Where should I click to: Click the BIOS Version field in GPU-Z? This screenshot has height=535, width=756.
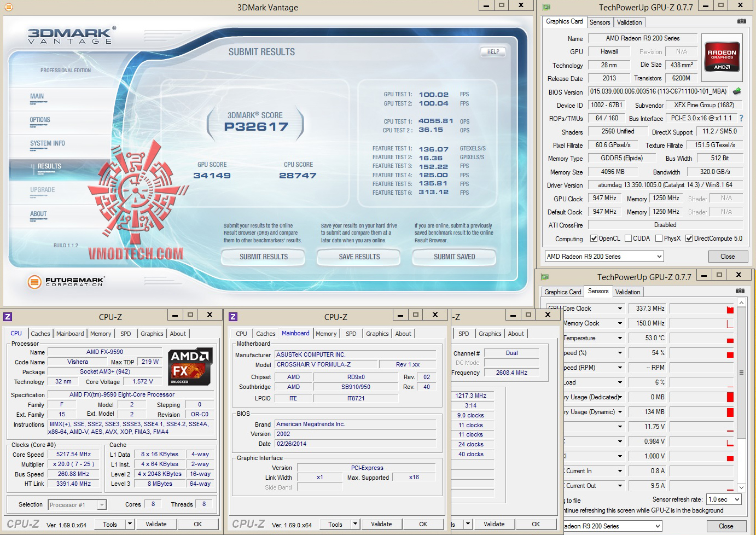pyautogui.click(x=659, y=91)
